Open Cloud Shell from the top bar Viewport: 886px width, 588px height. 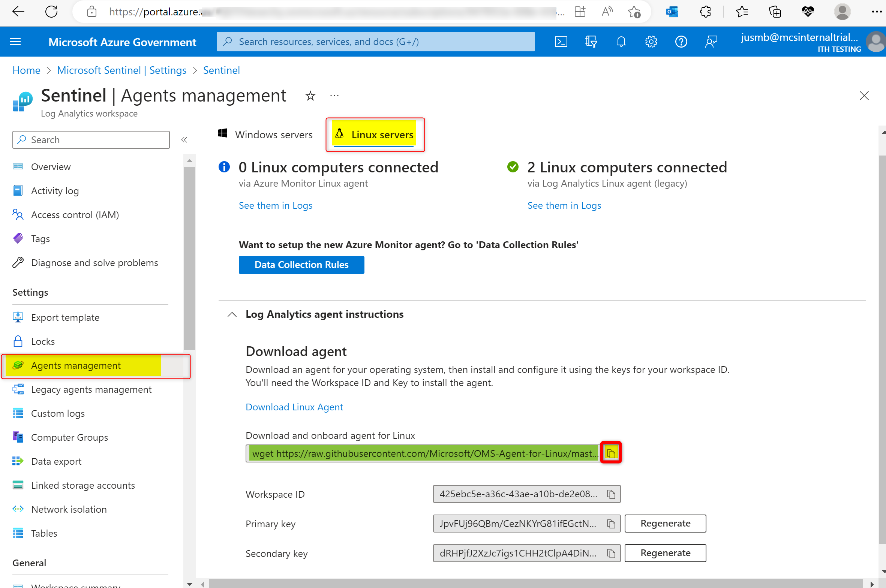pos(561,42)
